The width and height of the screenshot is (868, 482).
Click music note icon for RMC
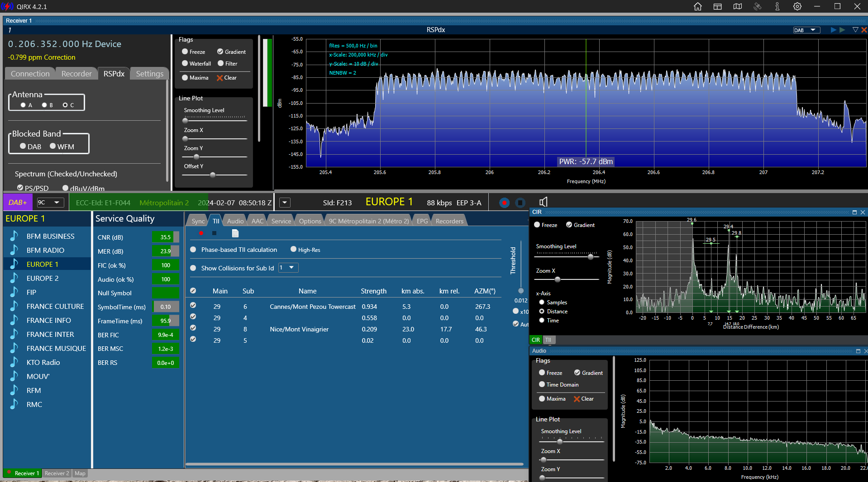(14, 404)
